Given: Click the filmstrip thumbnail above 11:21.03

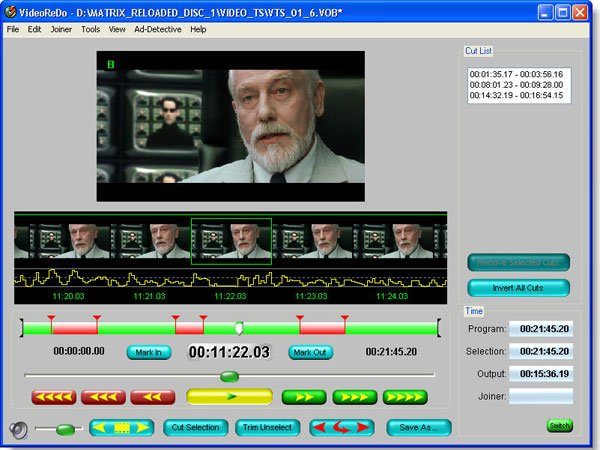Looking at the screenshot, I should [150, 241].
